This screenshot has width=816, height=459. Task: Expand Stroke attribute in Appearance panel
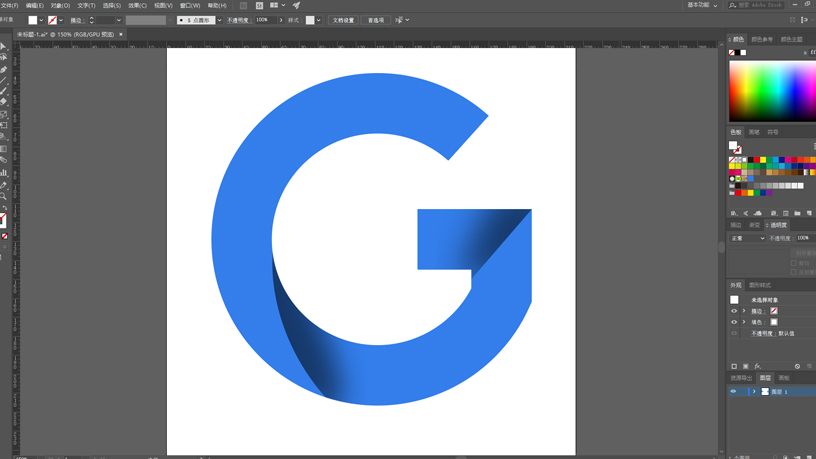pos(744,311)
